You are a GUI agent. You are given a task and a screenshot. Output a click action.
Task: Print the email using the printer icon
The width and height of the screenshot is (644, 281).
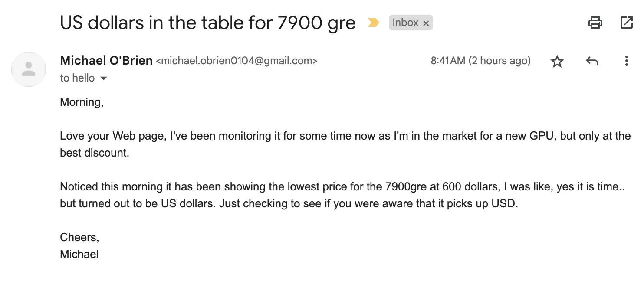pyautogui.click(x=596, y=23)
